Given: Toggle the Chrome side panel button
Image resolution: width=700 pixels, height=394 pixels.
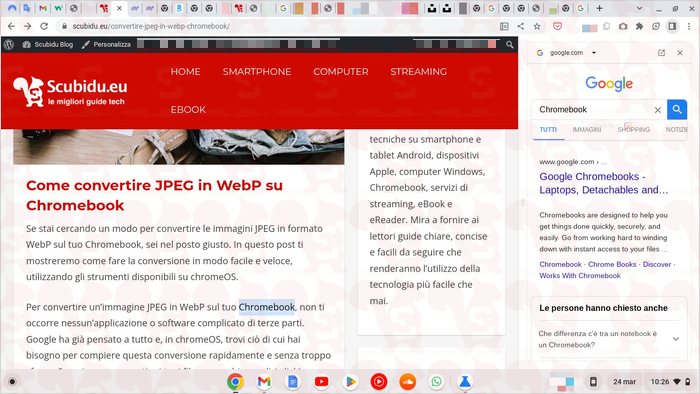Looking at the screenshot, I should (672, 26).
